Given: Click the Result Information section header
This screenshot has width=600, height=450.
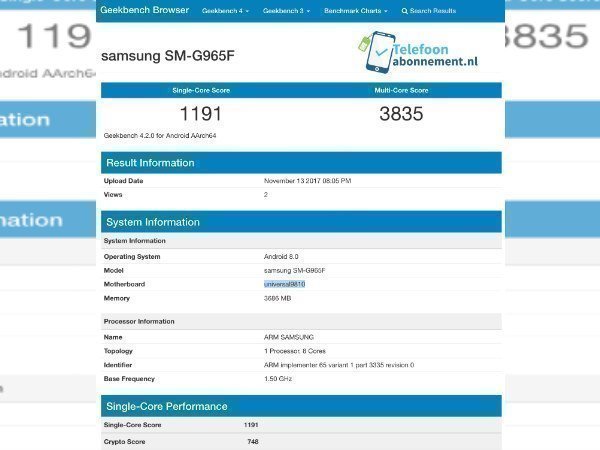Looking at the screenshot, I should (x=301, y=163).
